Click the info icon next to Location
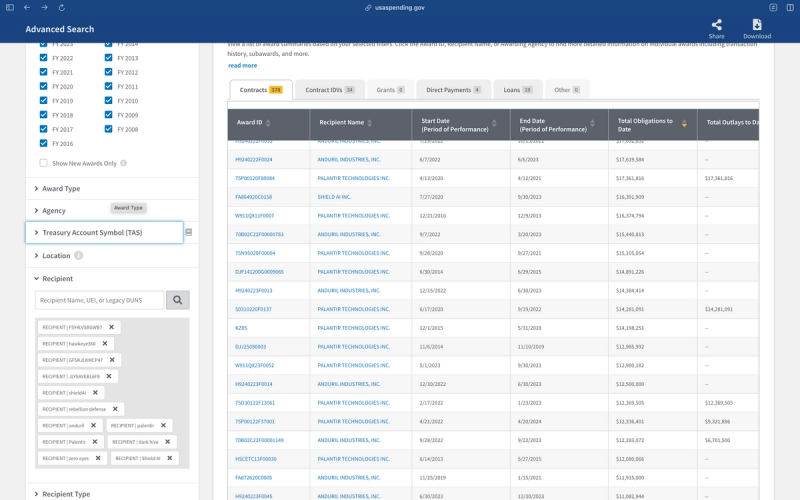 79,256
